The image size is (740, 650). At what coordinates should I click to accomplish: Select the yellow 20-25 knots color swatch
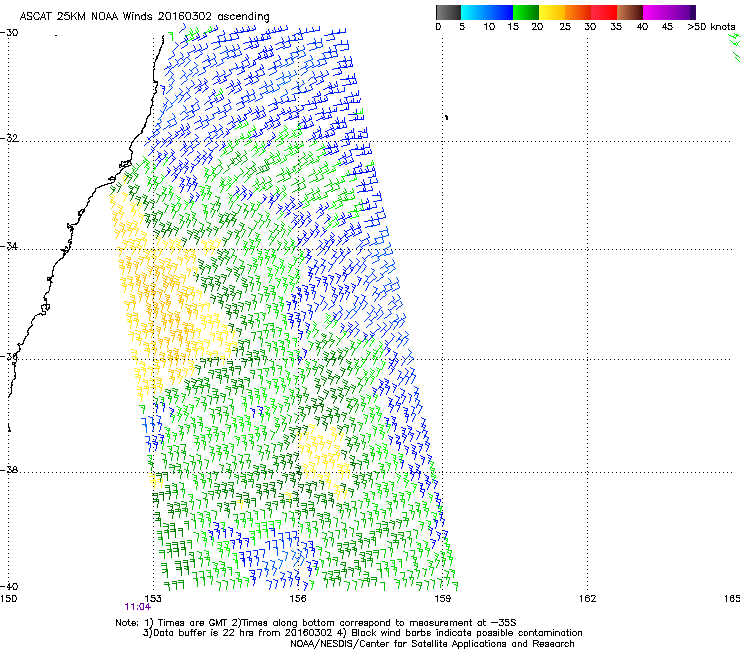coord(552,12)
